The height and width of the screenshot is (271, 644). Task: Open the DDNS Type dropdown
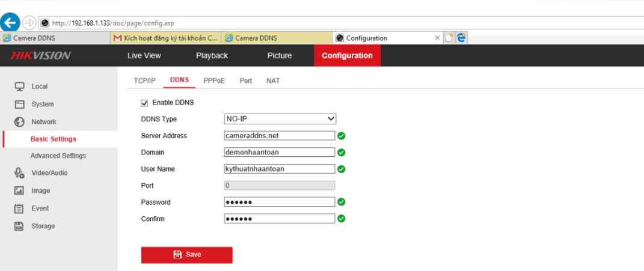(x=280, y=119)
